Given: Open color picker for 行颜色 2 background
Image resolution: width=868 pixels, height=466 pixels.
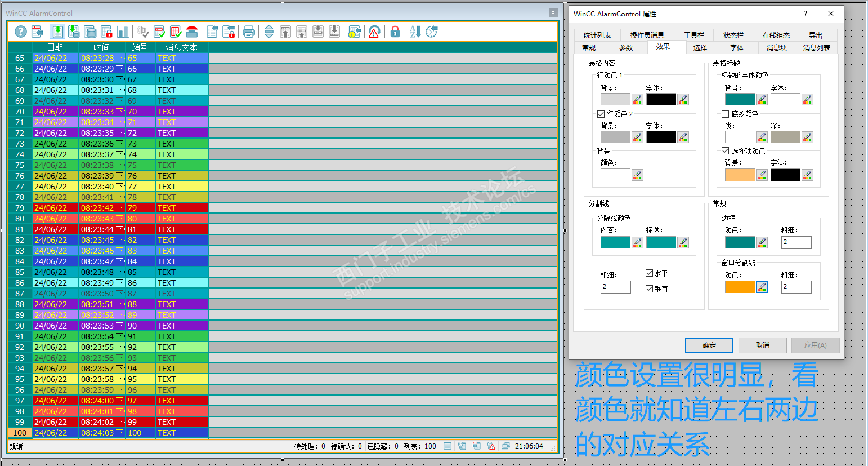Looking at the screenshot, I should (637, 137).
